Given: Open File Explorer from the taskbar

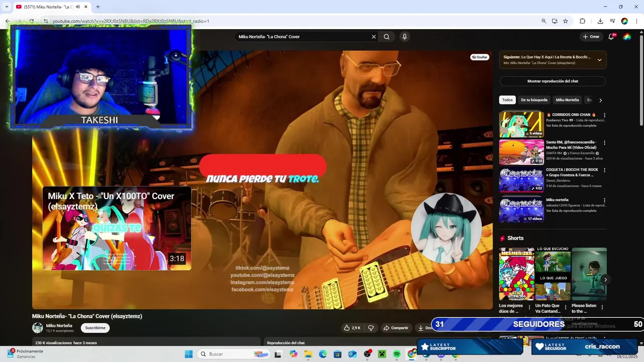Looking at the screenshot, I should pyautogui.click(x=308, y=354).
